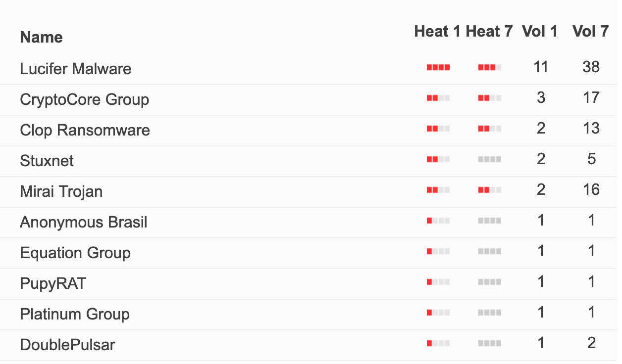The image size is (622, 364).
Task: Sort by Vol 7 column header
Action: point(590,32)
